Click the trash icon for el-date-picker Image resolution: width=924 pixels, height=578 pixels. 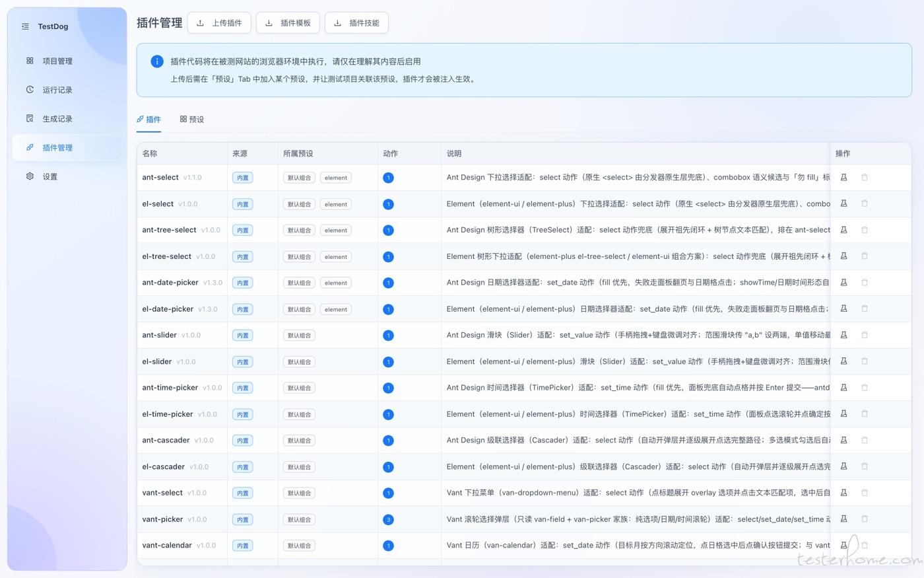point(865,308)
